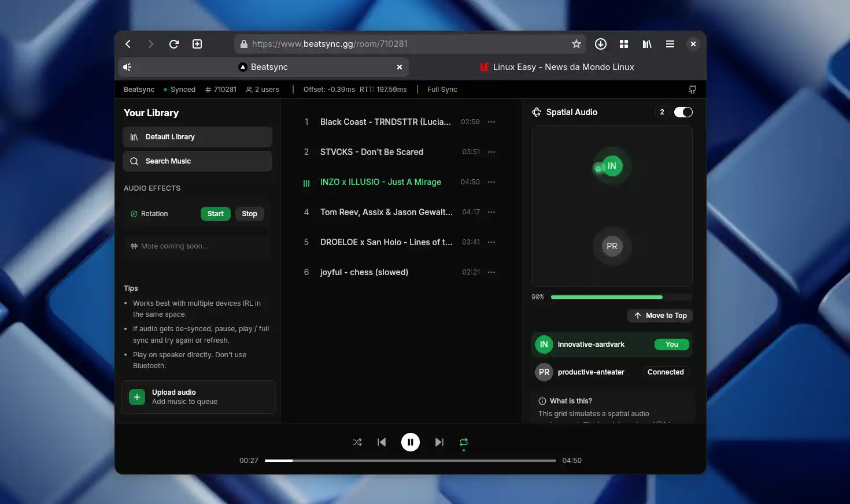Skip to the next track
Screen dimensions: 850x504
(x=439, y=442)
